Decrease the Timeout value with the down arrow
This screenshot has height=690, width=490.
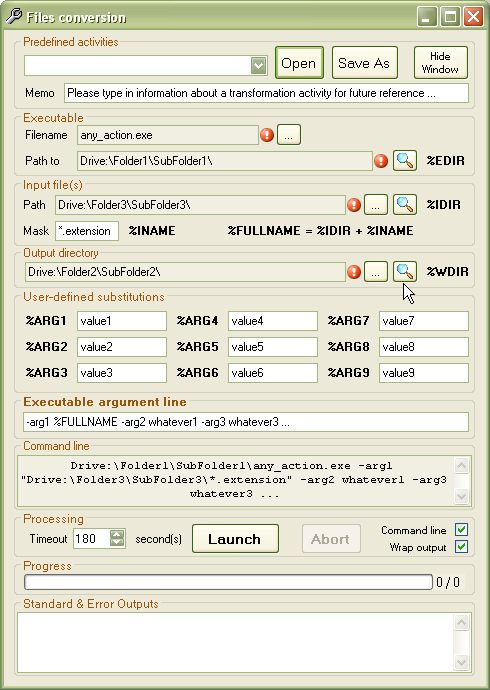point(117,543)
